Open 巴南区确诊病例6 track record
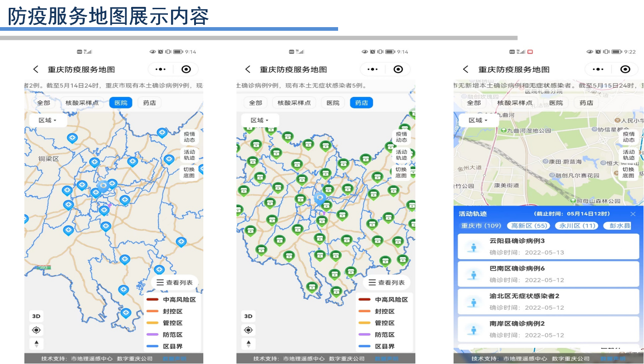This screenshot has width=644, height=364. pyautogui.click(x=548, y=274)
